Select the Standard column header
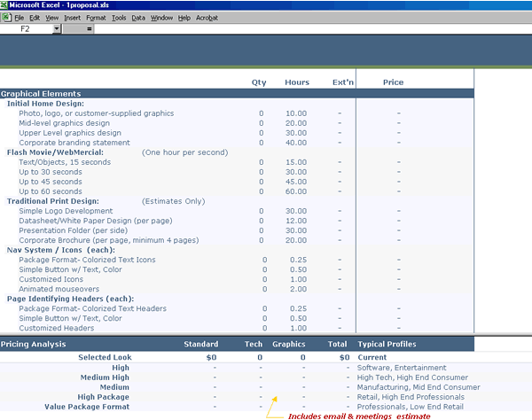 pos(201,345)
